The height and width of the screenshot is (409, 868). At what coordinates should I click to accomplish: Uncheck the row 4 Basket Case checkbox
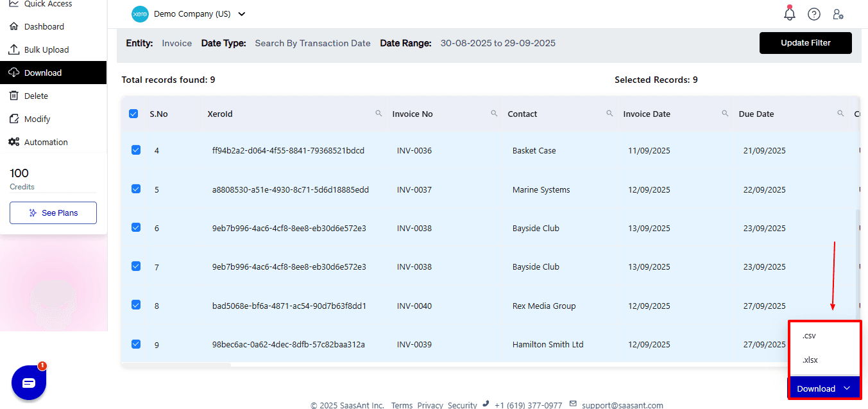tap(136, 150)
